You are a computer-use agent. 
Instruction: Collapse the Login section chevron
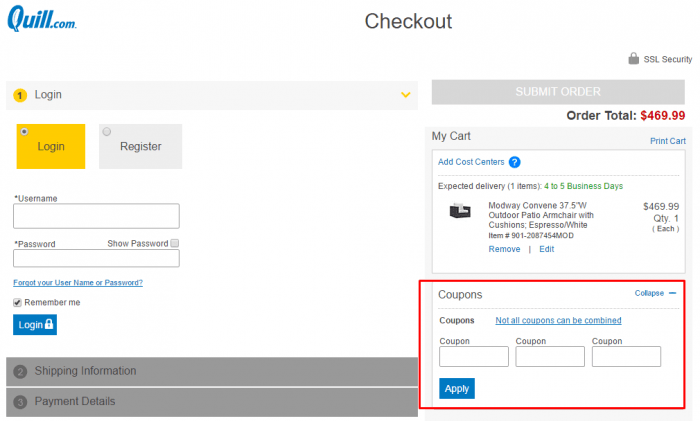[405, 95]
